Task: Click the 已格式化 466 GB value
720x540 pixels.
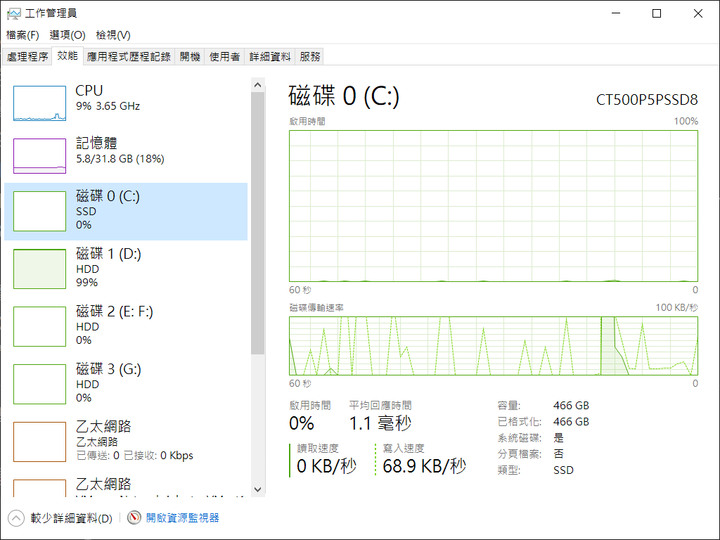Action: [x=571, y=422]
